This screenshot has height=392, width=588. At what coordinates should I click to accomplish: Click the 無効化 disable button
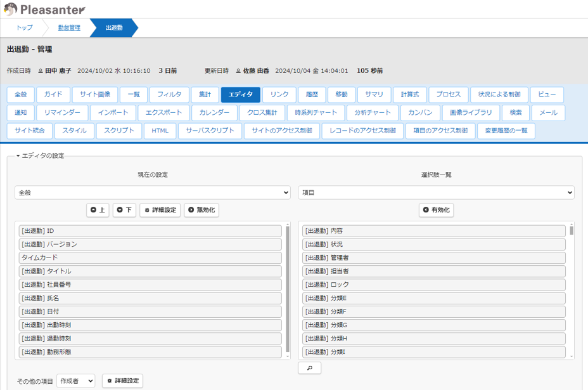coord(201,210)
